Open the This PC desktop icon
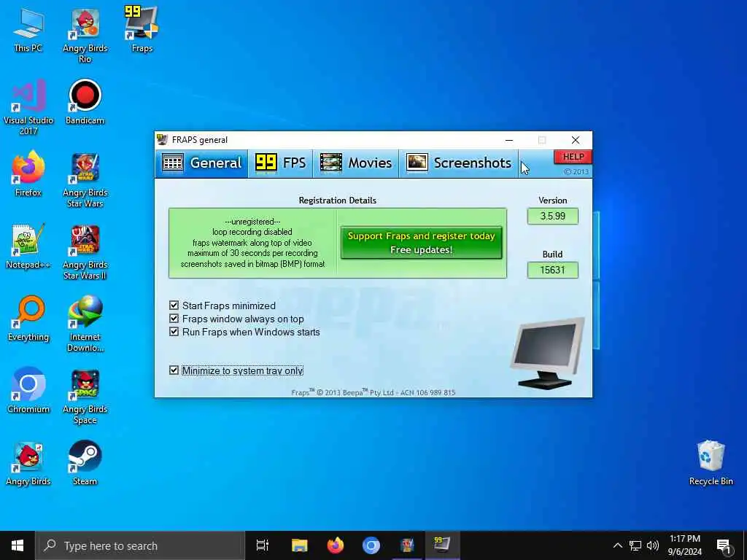747x560 pixels. 28,30
